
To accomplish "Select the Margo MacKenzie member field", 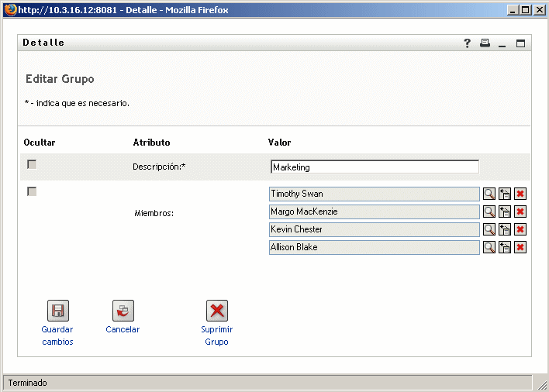I will [375, 211].
